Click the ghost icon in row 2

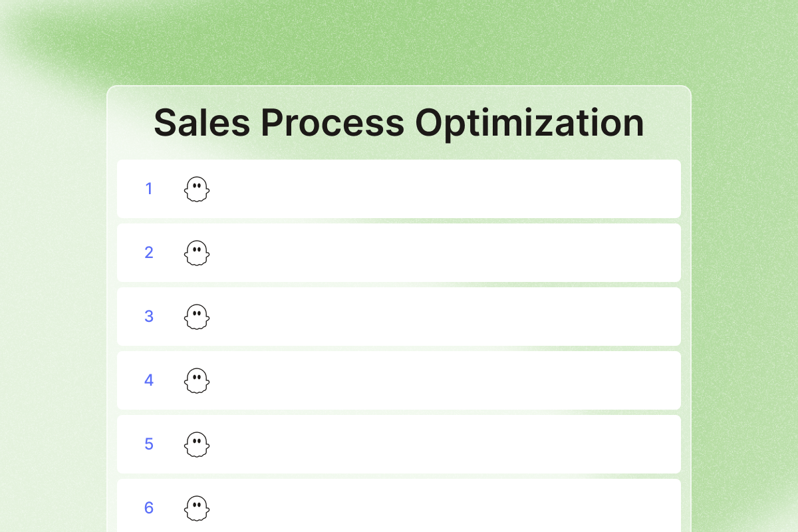tap(196, 253)
